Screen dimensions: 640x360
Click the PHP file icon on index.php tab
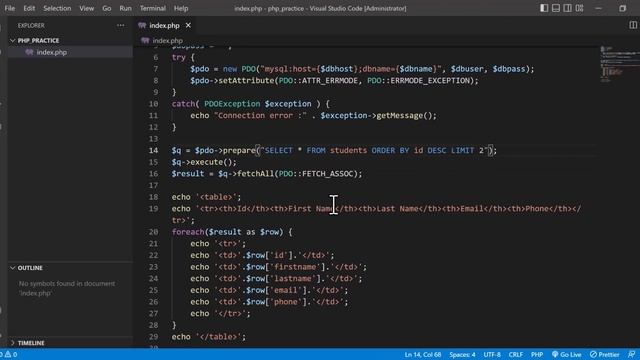click(x=142, y=25)
